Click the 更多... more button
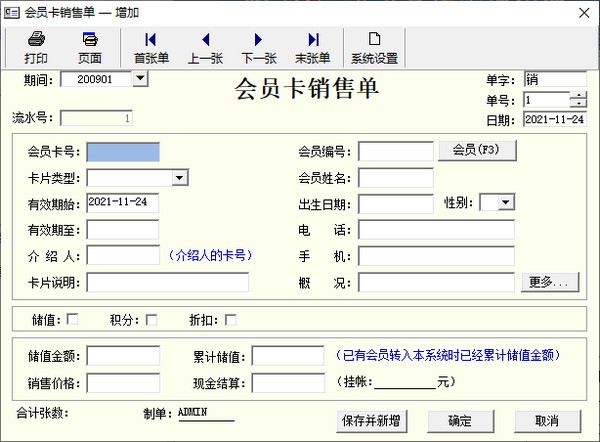Screen dimensions: 600x442 [549, 283]
